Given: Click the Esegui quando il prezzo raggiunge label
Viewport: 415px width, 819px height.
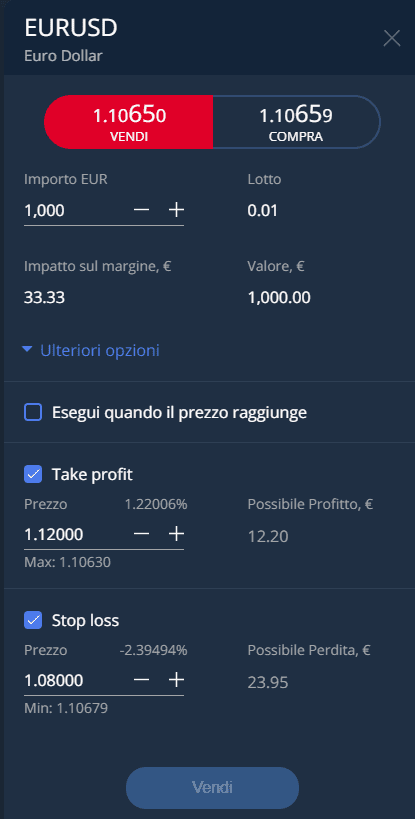Looking at the screenshot, I should [x=179, y=413].
